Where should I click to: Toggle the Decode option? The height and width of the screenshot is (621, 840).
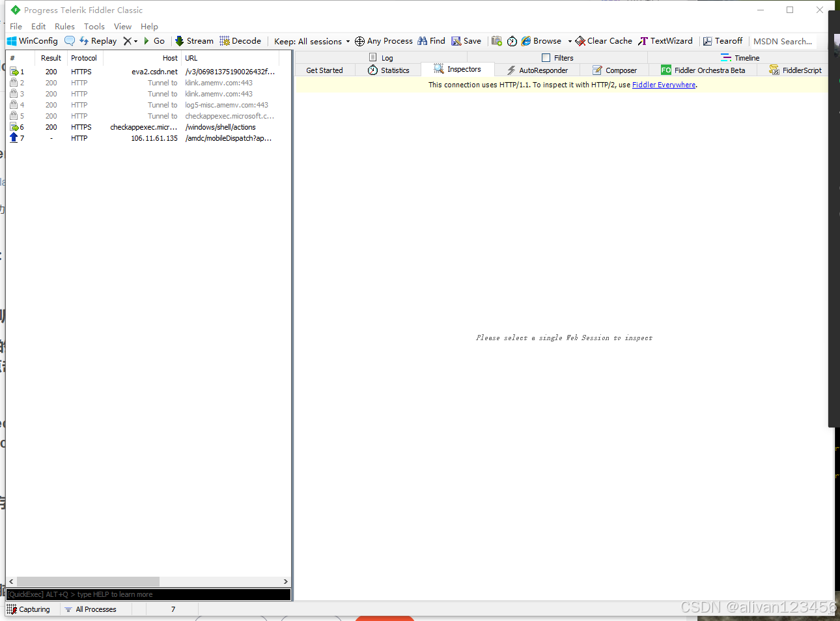tap(240, 41)
